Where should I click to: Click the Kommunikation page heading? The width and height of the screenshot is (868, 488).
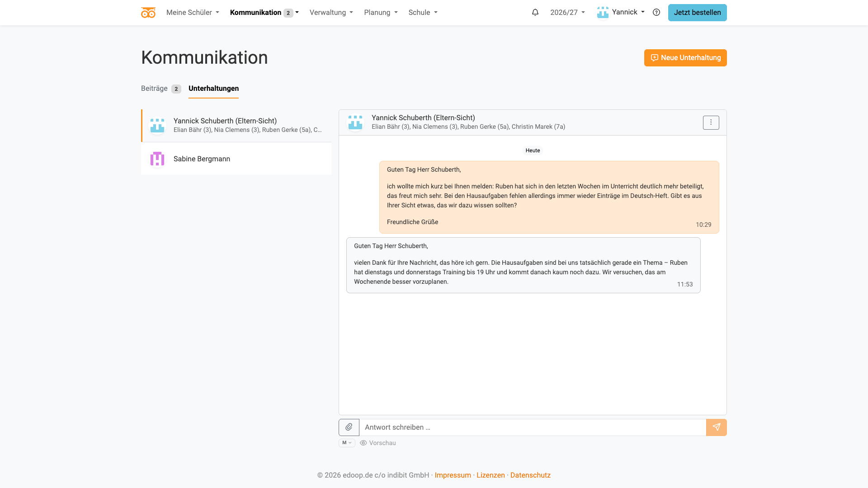coord(204,57)
